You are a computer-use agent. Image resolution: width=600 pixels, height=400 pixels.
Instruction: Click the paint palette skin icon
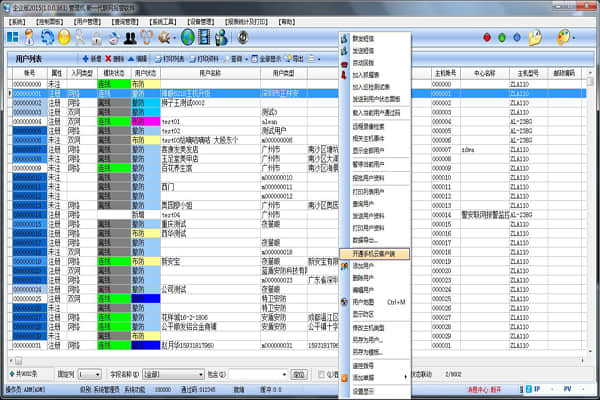(563, 38)
